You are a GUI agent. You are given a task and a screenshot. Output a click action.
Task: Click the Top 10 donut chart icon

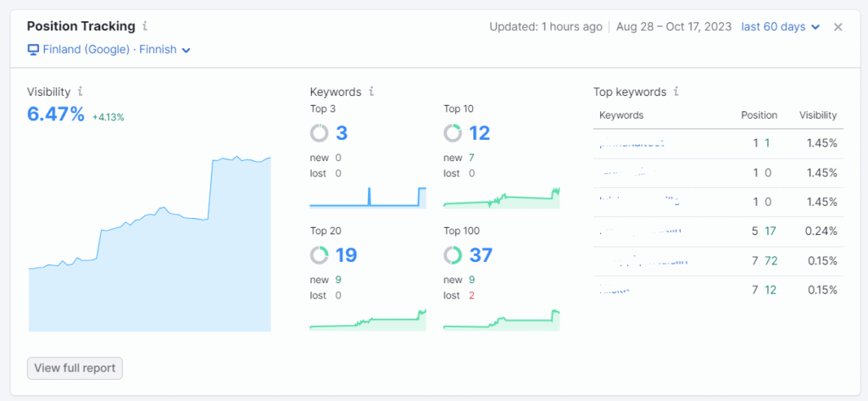pos(453,133)
